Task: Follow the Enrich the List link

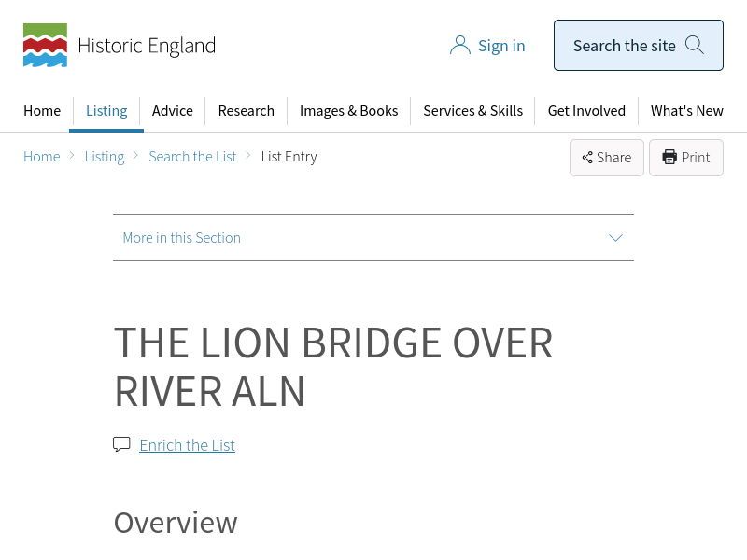Action: [x=187, y=445]
